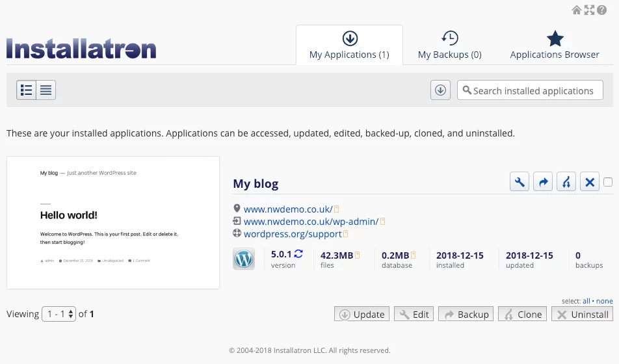The width and height of the screenshot is (619, 364).
Task: Click the Update button
Action: point(362,314)
